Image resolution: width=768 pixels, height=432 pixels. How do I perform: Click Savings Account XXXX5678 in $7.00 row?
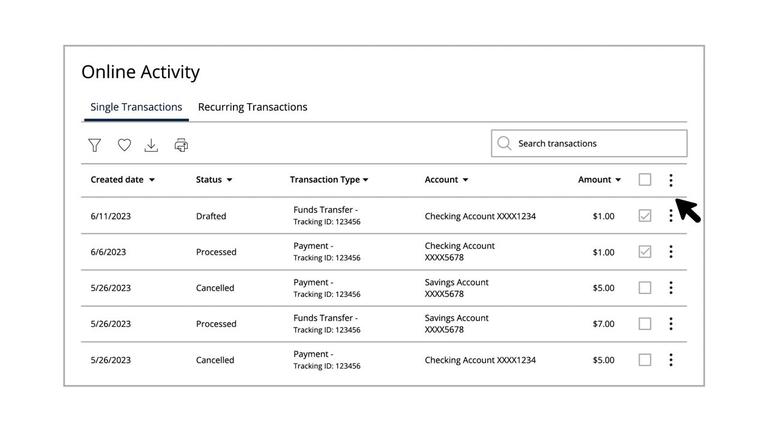456,324
